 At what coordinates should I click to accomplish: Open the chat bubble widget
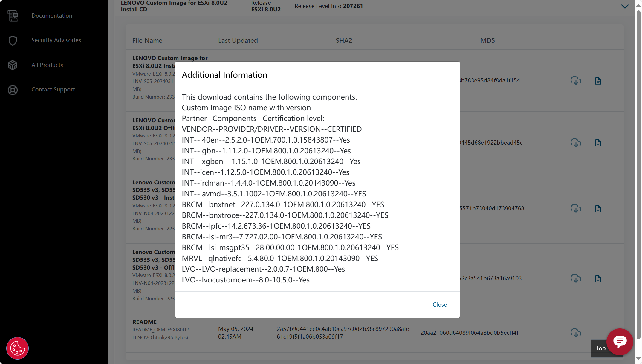(x=620, y=342)
